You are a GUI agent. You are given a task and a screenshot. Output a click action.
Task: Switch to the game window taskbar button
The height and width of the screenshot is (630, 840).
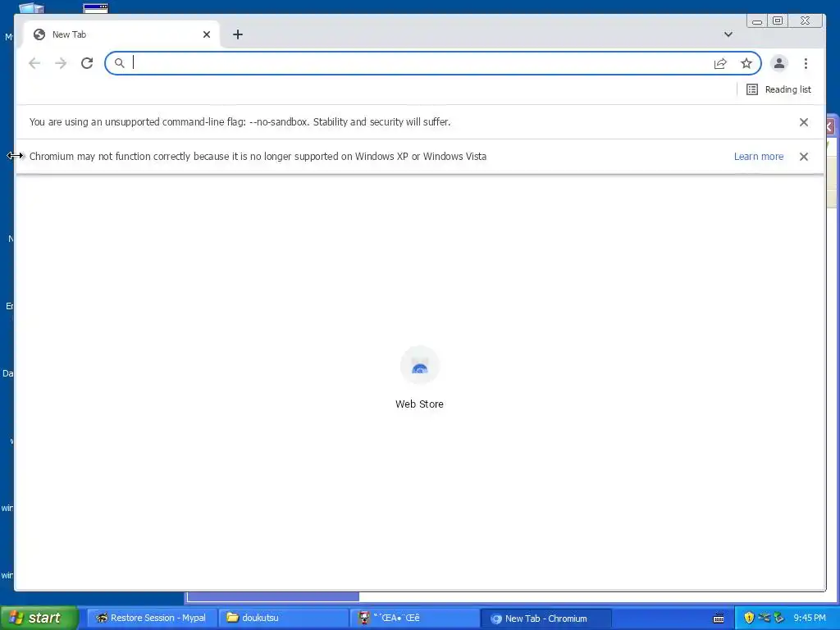pos(414,618)
